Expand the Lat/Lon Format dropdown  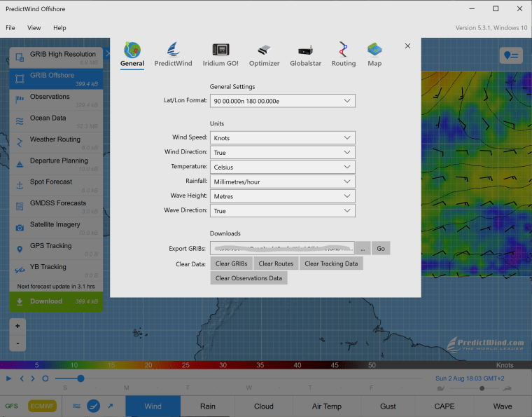point(281,101)
